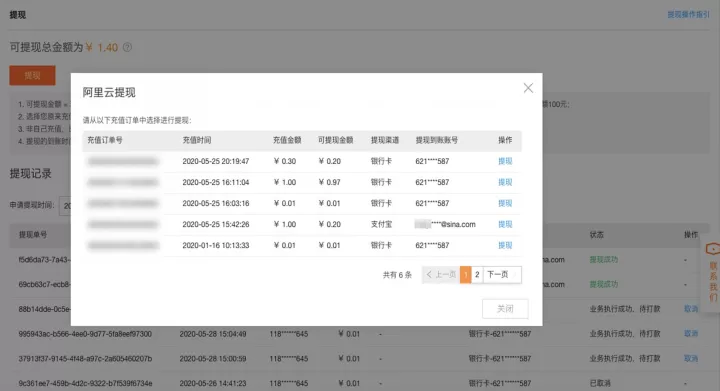720x391 pixels.
Task: Select the 阿里云提现 dialog title
Action: tap(109, 92)
